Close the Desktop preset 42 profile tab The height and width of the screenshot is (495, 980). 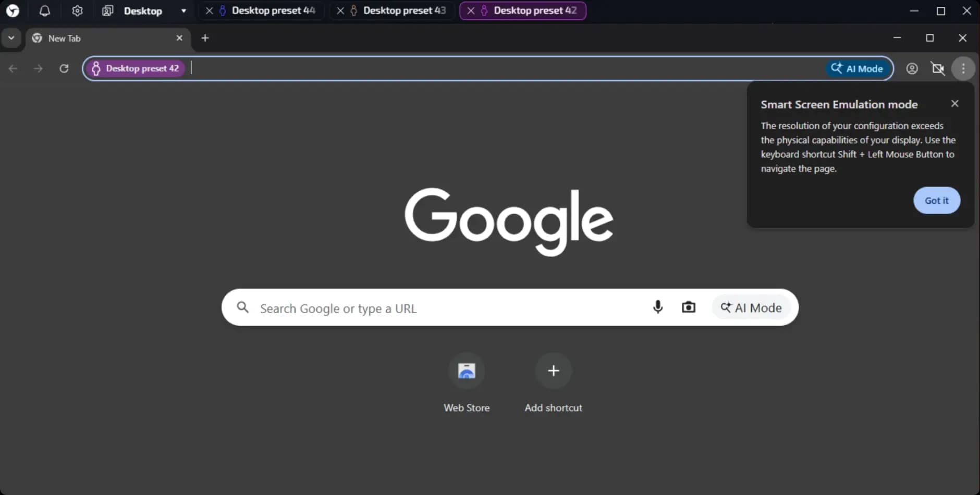tap(471, 11)
